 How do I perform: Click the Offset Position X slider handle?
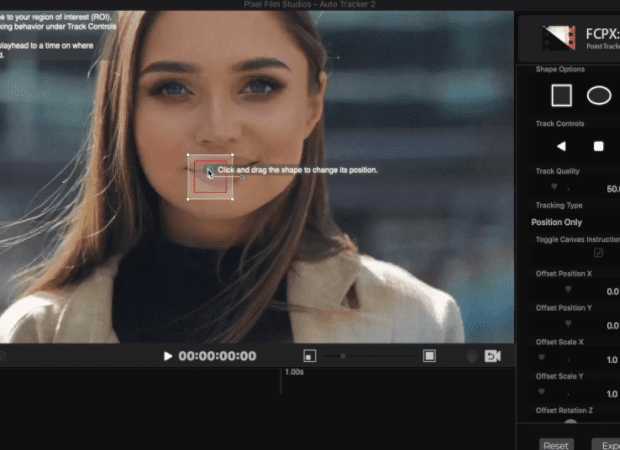pos(568,289)
